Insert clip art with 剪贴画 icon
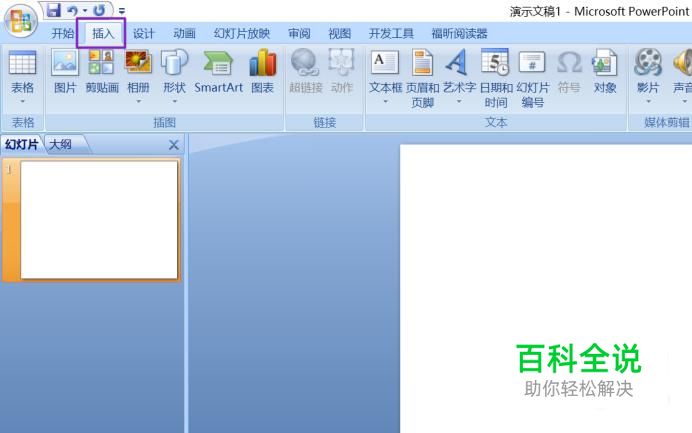 point(102,72)
